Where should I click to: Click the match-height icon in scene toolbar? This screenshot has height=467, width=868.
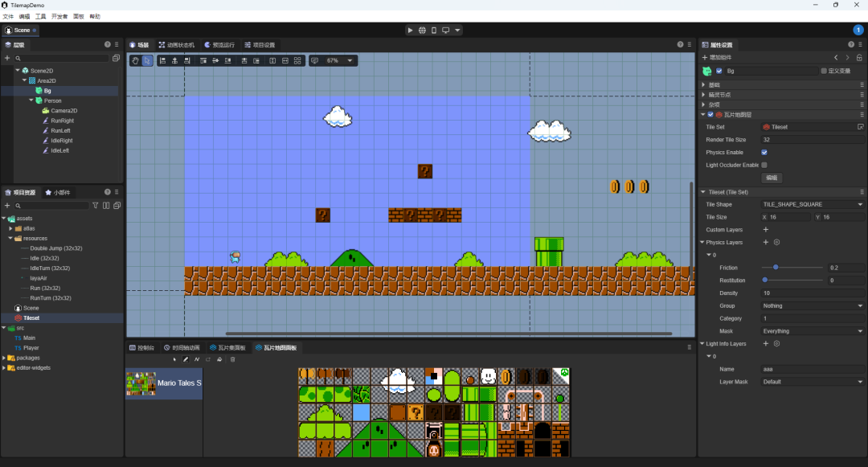[272, 61]
